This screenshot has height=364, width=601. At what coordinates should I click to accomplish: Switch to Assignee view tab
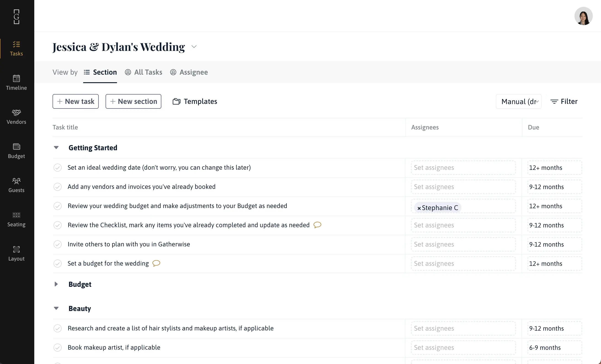[189, 72]
